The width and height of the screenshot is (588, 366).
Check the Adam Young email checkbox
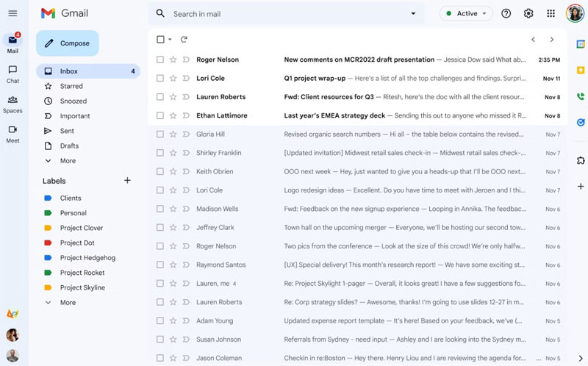click(x=160, y=320)
